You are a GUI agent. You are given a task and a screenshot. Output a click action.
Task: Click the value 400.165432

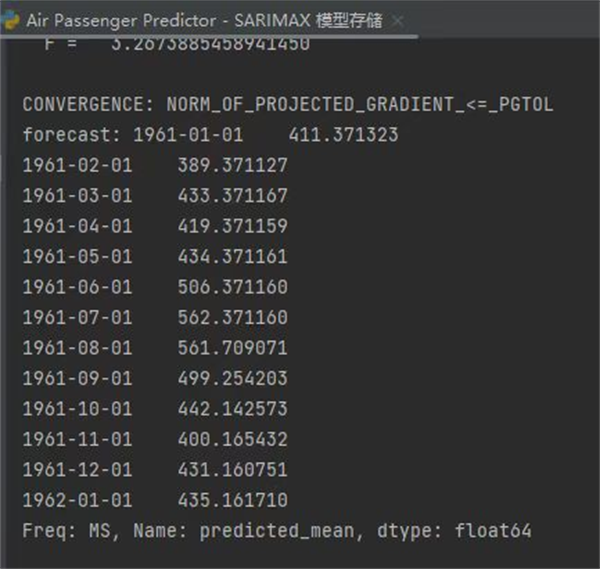(232, 439)
